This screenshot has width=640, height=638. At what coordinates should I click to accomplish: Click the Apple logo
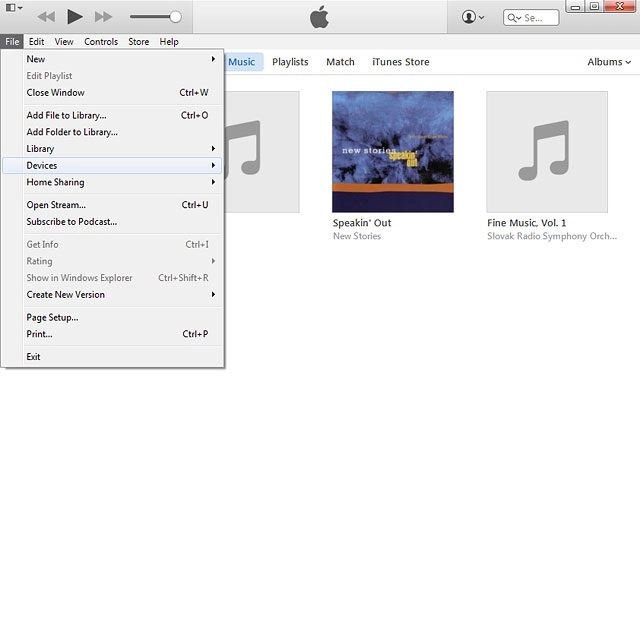(319, 17)
